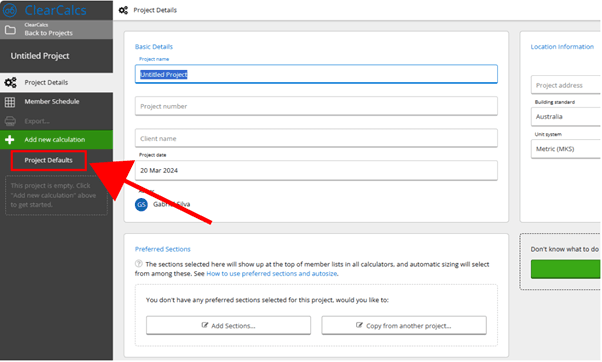
Task: Open the Building standard dropdown showing Australia
Action: tap(566, 117)
